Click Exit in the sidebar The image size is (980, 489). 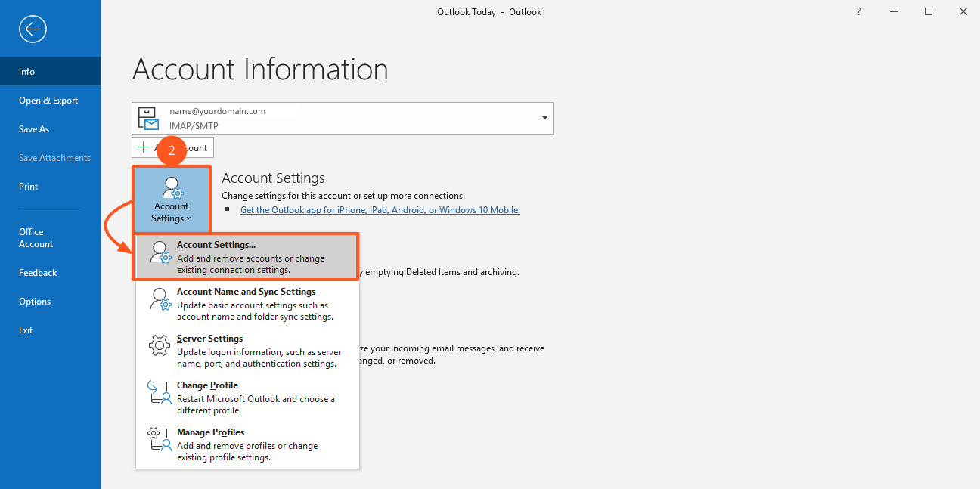tap(26, 330)
